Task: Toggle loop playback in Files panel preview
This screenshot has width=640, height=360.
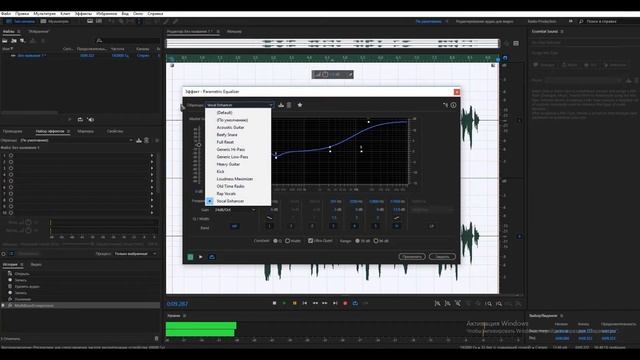Action: pos(80,120)
